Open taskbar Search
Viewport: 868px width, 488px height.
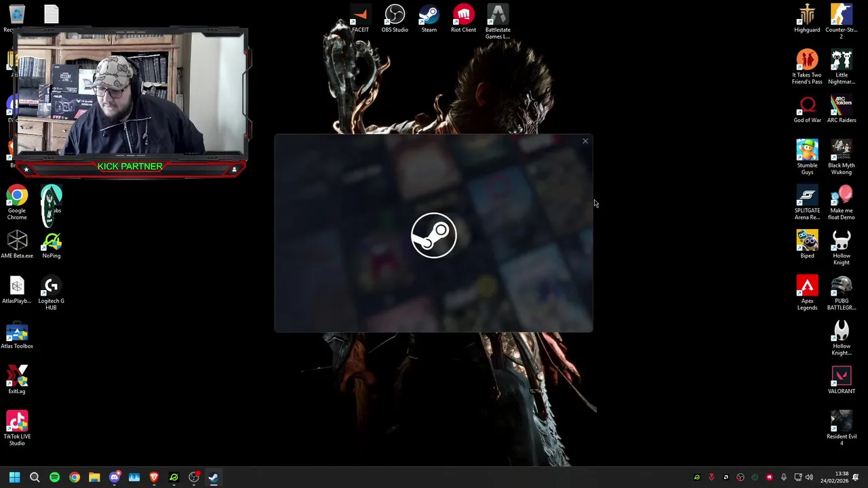click(x=35, y=477)
